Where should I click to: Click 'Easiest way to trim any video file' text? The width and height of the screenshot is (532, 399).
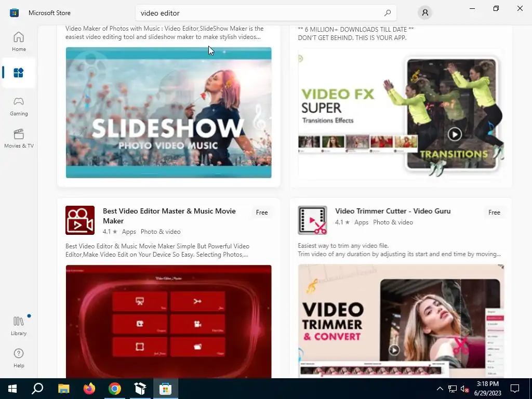(343, 246)
